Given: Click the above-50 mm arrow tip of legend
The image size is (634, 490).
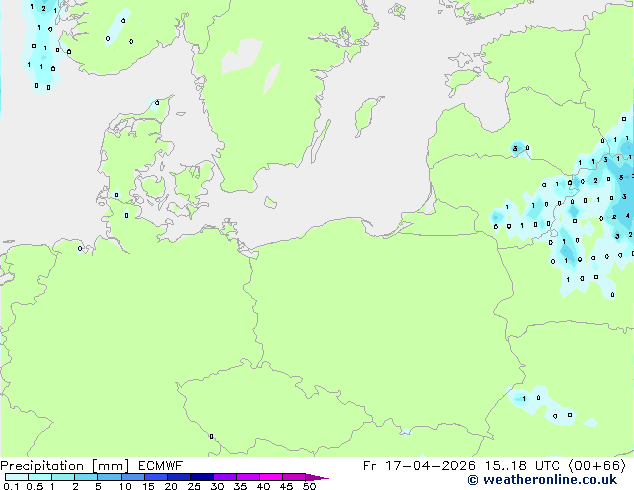Looking at the screenshot, I should pos(317,477).
